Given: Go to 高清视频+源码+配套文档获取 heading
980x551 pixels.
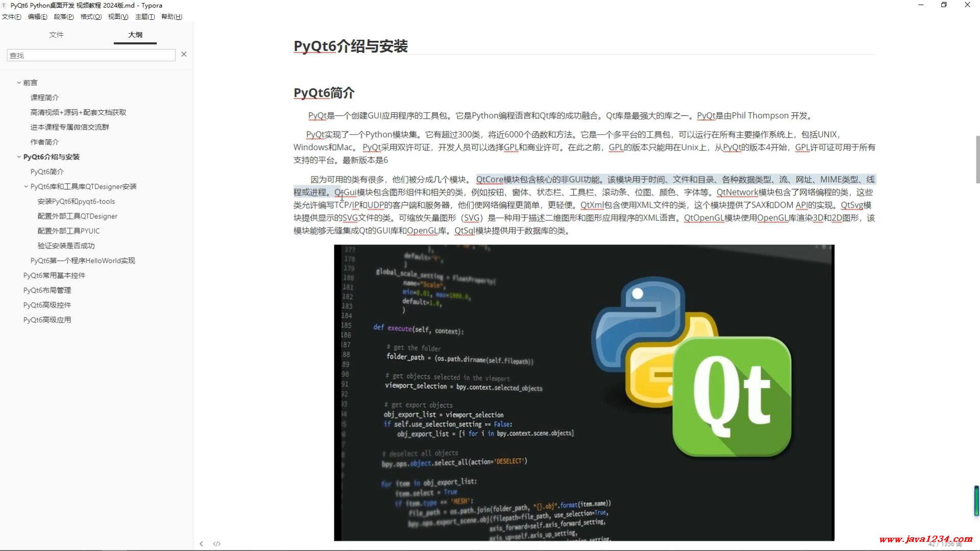Looking at the screenshot, I should pyautogui.click(x=78, y=112).
